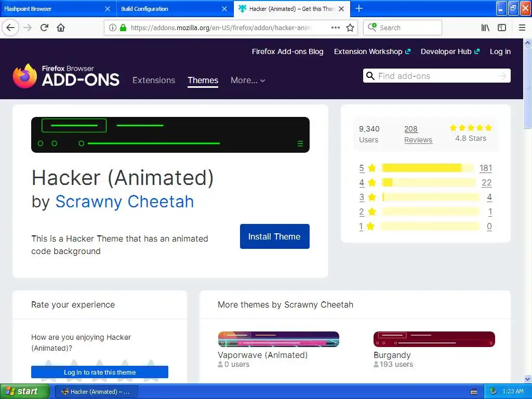
Task: Click the Install Theme button
Action: tap(274, 236)
